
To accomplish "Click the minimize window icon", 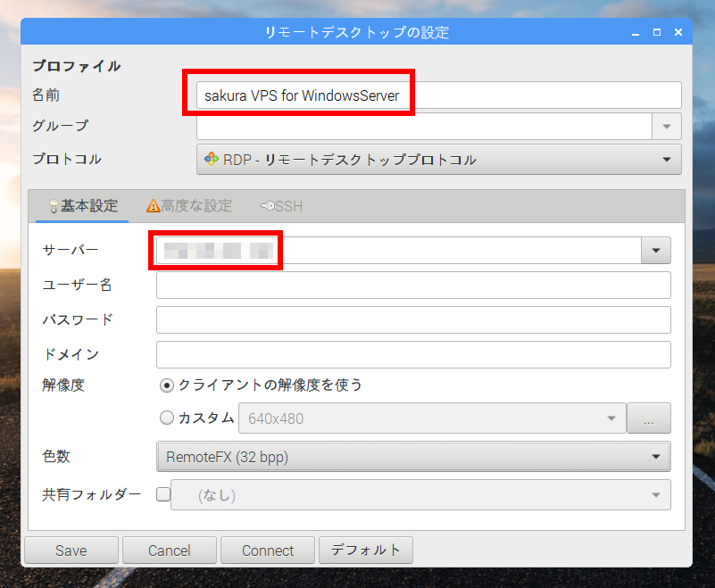I will click(x=635, y=33).
